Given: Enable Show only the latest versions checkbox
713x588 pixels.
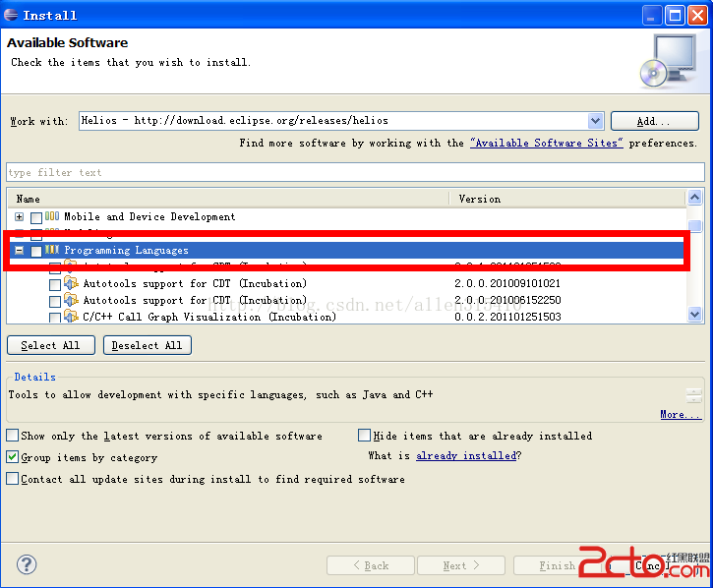Looking at the screenshot, I should pyautogui.click(x=12, y=436).
